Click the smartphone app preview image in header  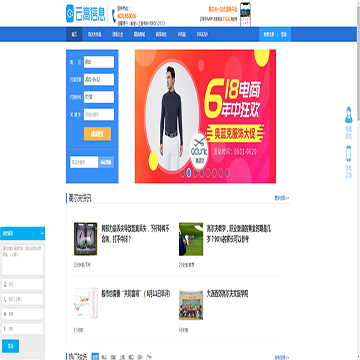pyautogui.click(x=245, y=15)
